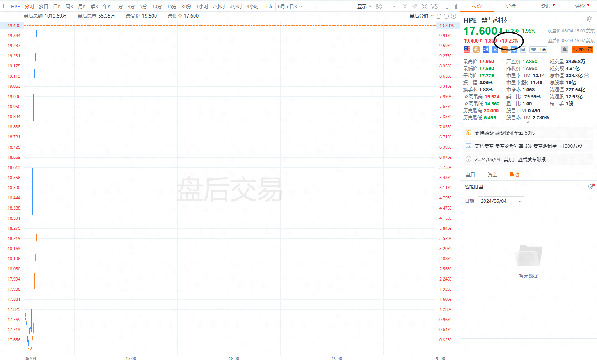Click the gray note document icon
This screenshot has width=597, height=364.
point(523,50)
